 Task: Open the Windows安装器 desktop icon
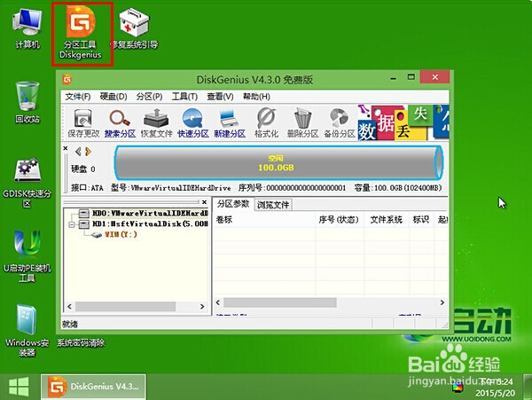pos(27,331)
